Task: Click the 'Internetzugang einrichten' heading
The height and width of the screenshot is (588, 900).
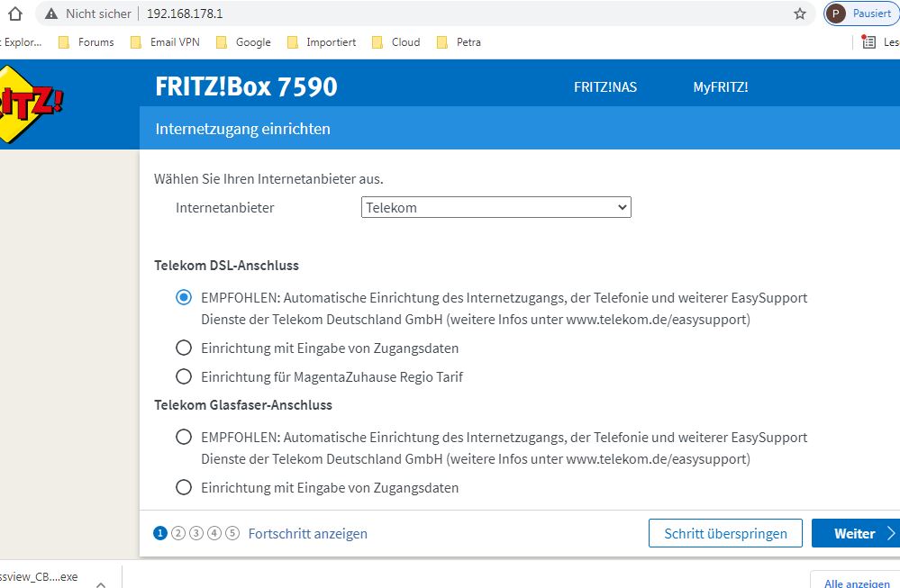Action: click(x=243, y=129)
